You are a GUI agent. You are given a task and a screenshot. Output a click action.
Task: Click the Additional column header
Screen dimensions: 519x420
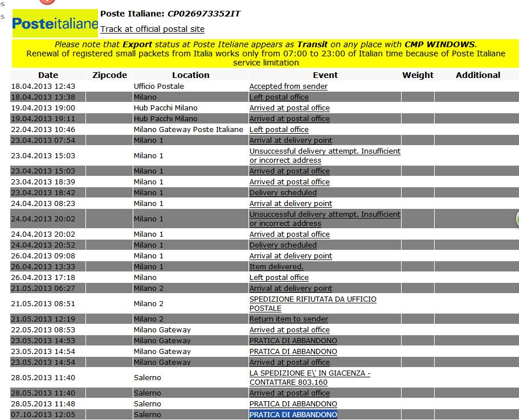478,75
